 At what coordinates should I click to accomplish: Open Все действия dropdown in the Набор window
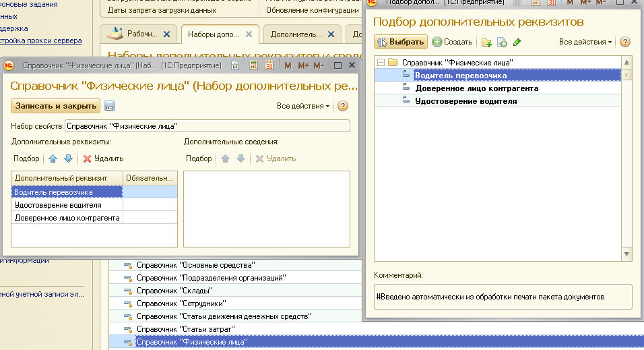(303, 106)
